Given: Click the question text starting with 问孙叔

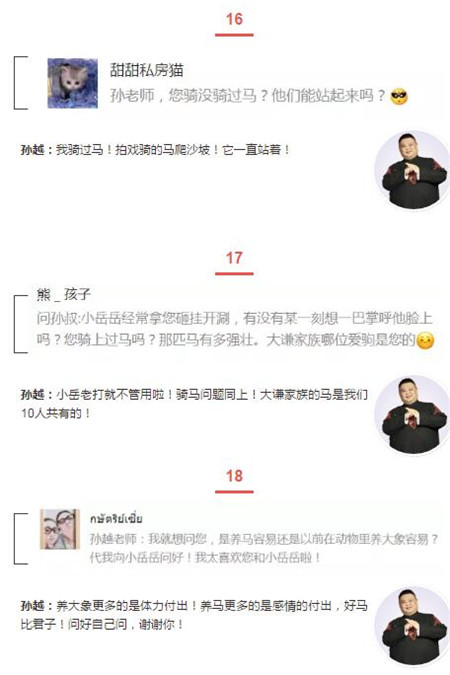Looking at the screenshot, I should (x=235, y=329).
